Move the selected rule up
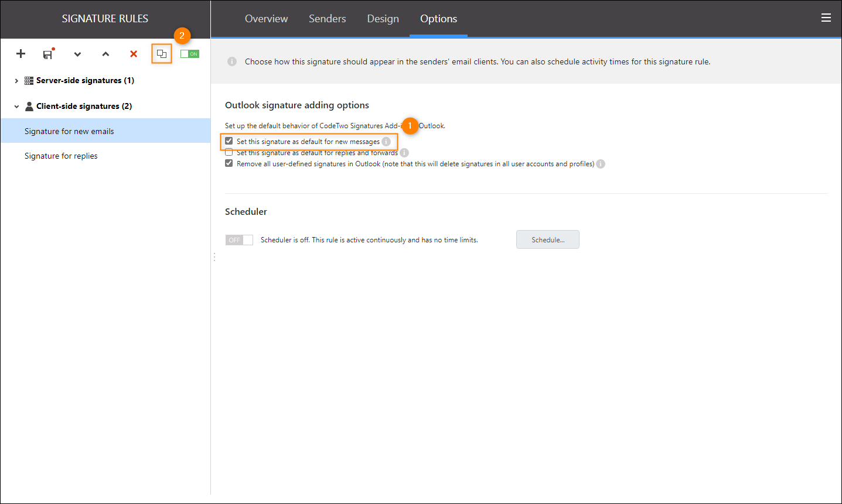The image size is (842, 504). point(105,54)
